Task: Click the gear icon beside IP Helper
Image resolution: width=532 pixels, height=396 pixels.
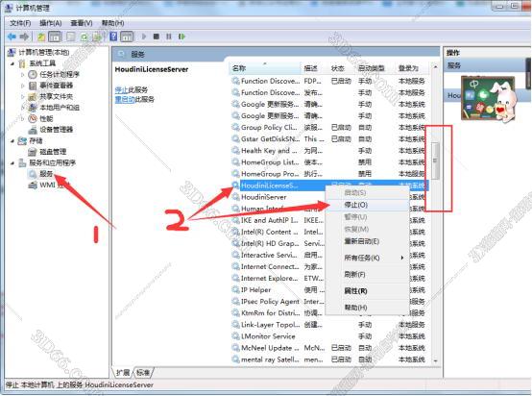Action: (x=235, y=289)
